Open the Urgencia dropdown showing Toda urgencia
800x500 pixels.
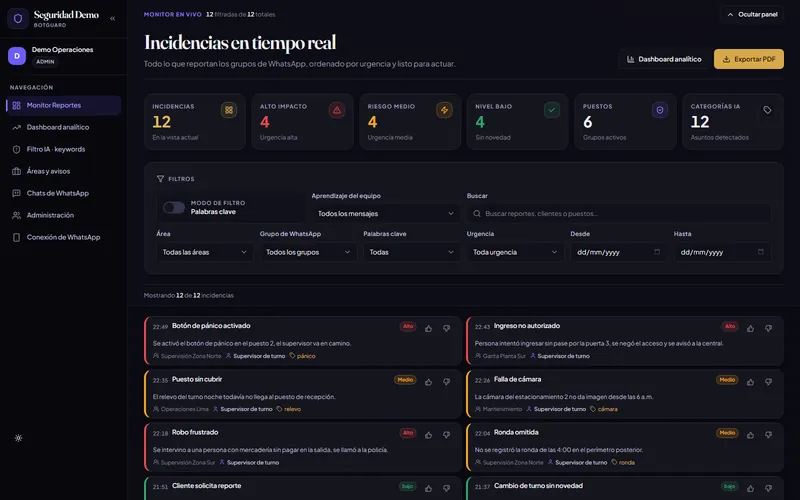pos(515,252)
